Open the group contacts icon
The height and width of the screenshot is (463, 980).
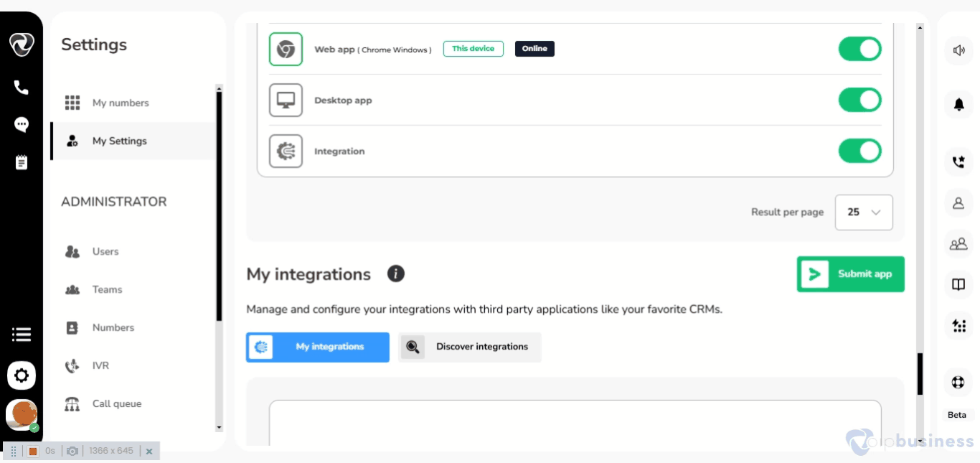[958, 244]
